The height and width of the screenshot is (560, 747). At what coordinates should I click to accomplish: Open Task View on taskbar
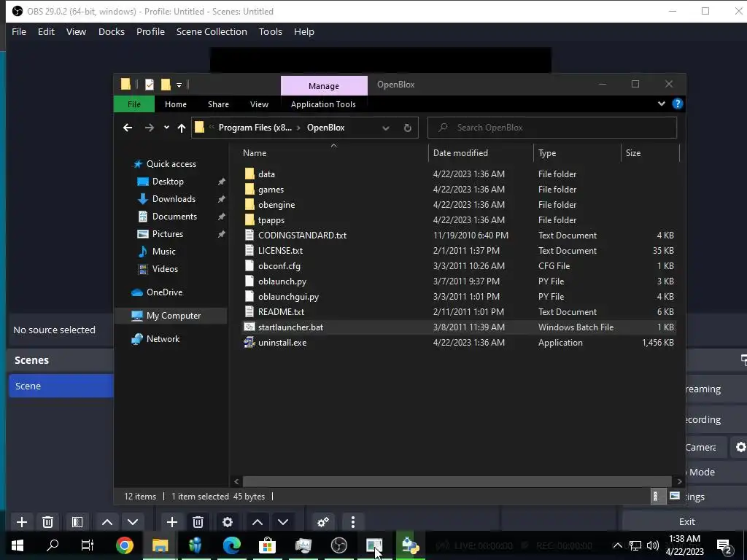click(x=88, y=545)
